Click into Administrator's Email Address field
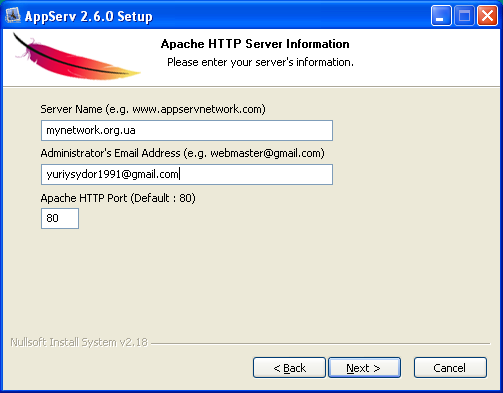This screenshot has width=503, height=393. (x=187, y=174)
